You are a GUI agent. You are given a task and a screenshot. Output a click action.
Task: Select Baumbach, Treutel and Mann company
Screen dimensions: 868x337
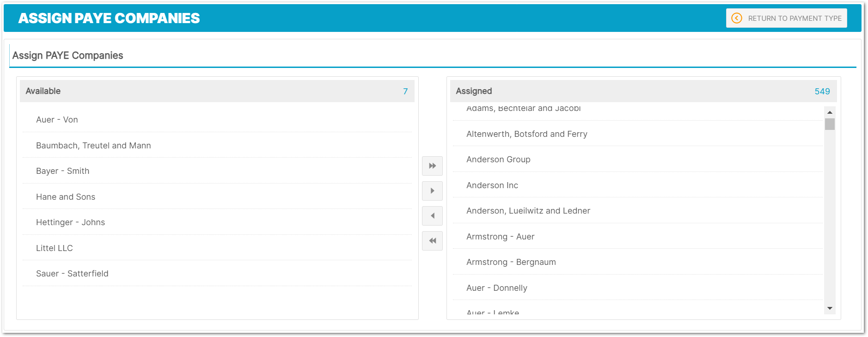click(93, 146)
